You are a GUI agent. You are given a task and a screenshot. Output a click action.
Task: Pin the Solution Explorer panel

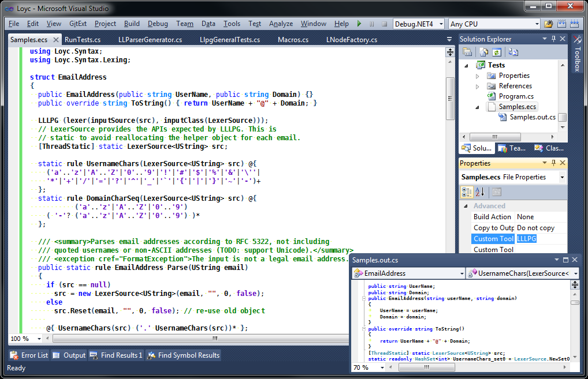[553, 39]
